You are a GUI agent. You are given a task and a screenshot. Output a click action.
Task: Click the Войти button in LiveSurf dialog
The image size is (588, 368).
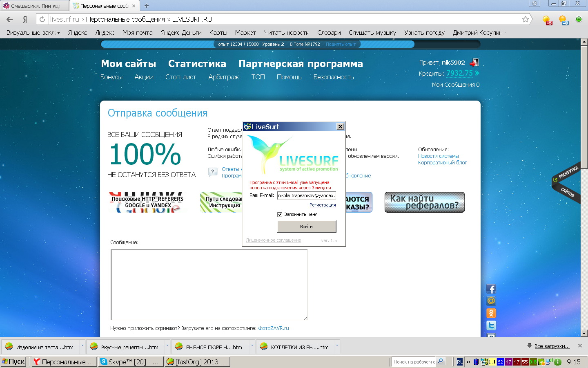[x=307, y=227]
